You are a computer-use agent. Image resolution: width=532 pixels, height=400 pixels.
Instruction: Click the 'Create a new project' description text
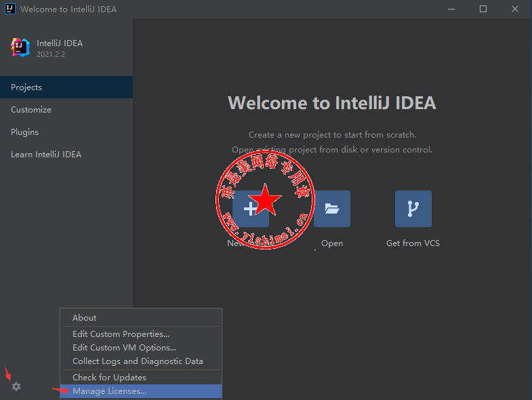(332, 135)
